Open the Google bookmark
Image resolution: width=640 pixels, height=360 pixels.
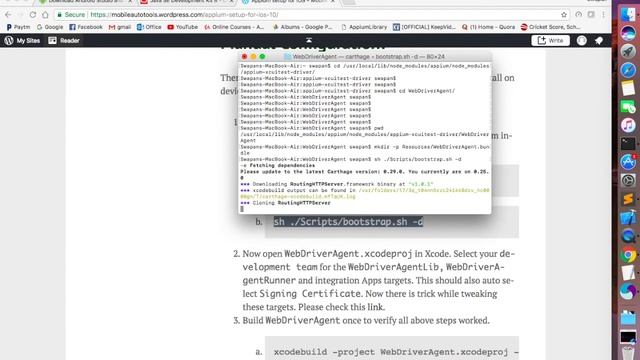point(50,27)
